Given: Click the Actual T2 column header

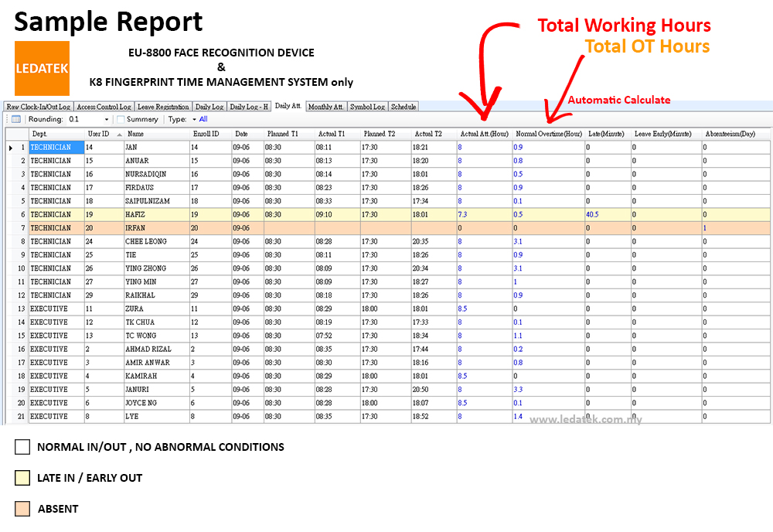Looking at the screenshot, I should [434, 134].
